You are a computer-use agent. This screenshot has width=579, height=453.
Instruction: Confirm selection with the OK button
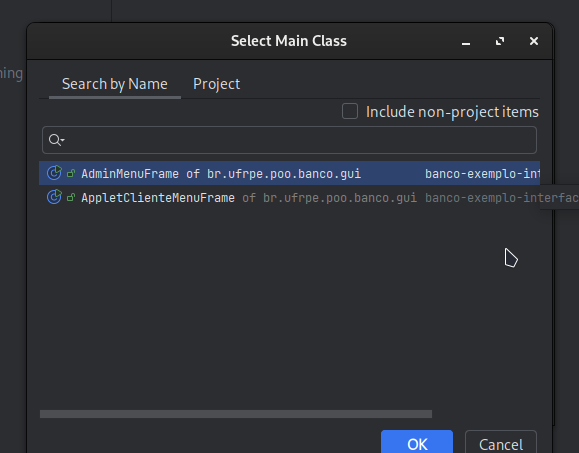coord(417,442)
